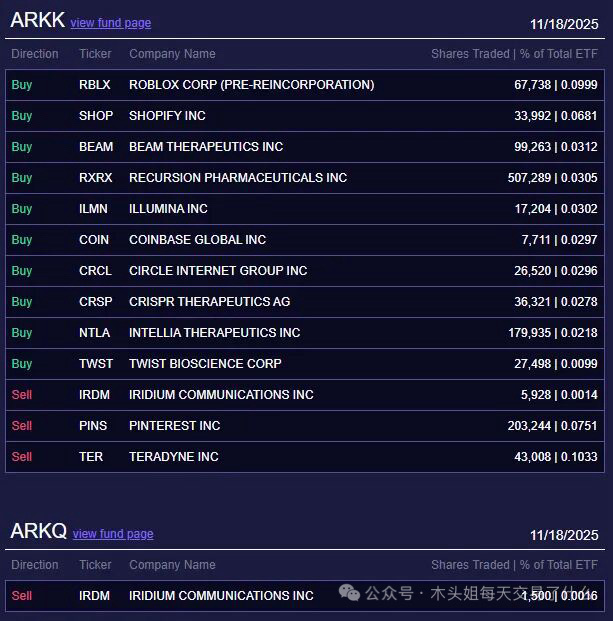Viewport: 613px width, 621px height.
Task: Click BEAM THERAPEUTICS INC company name
Action: [x=206, y=147]
